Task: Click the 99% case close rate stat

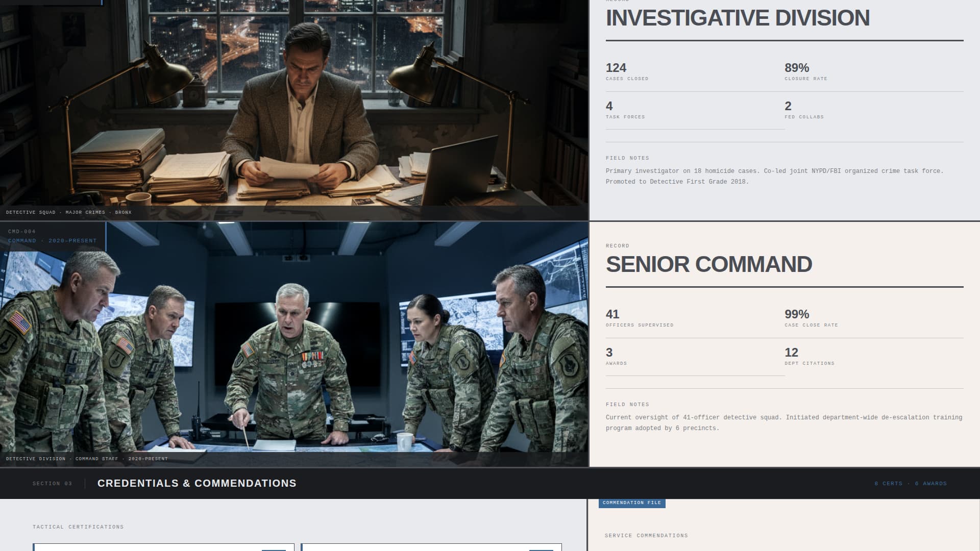Action: [874, 318]
